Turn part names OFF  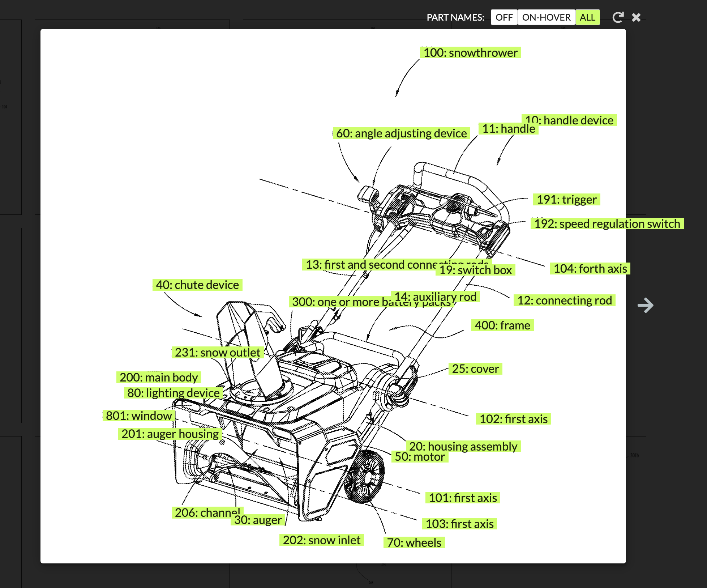tap(504, 17)
